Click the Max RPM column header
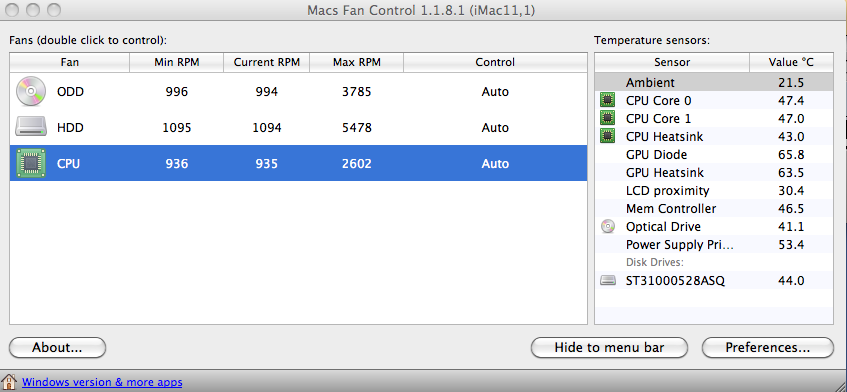The image size is (847, 392). pos(357,62)
